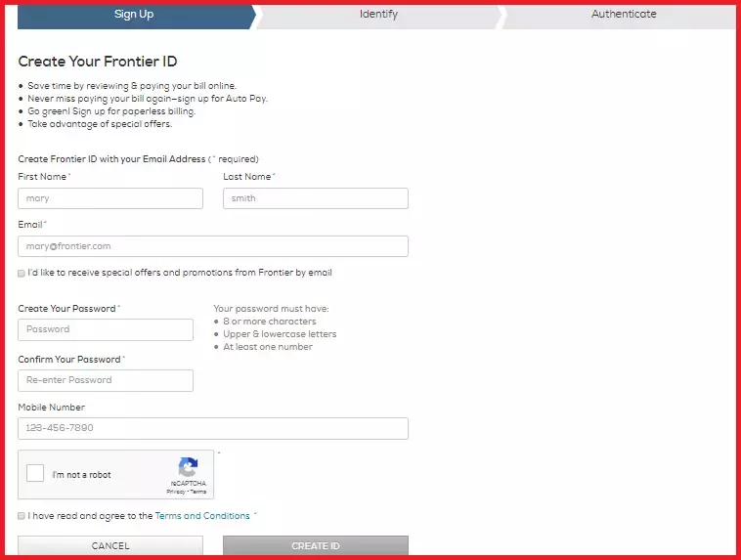Click the 'Never miss paying your bill again' bullet
This screenshot has height=560, width=741.
[148, 99]
